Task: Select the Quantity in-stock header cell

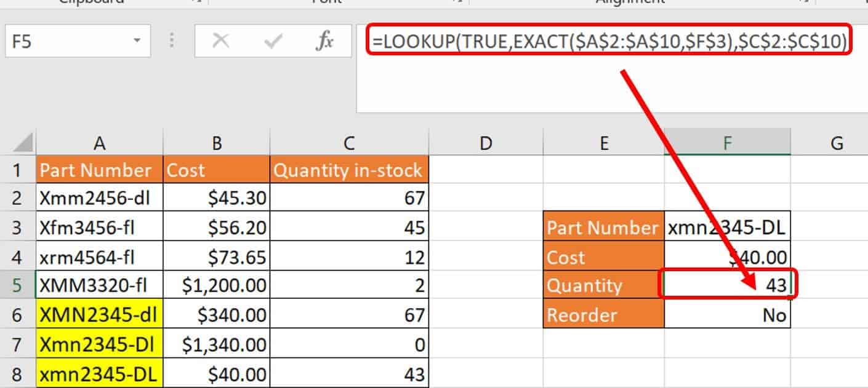Action: pyautogui.click(x=348, y=170)
